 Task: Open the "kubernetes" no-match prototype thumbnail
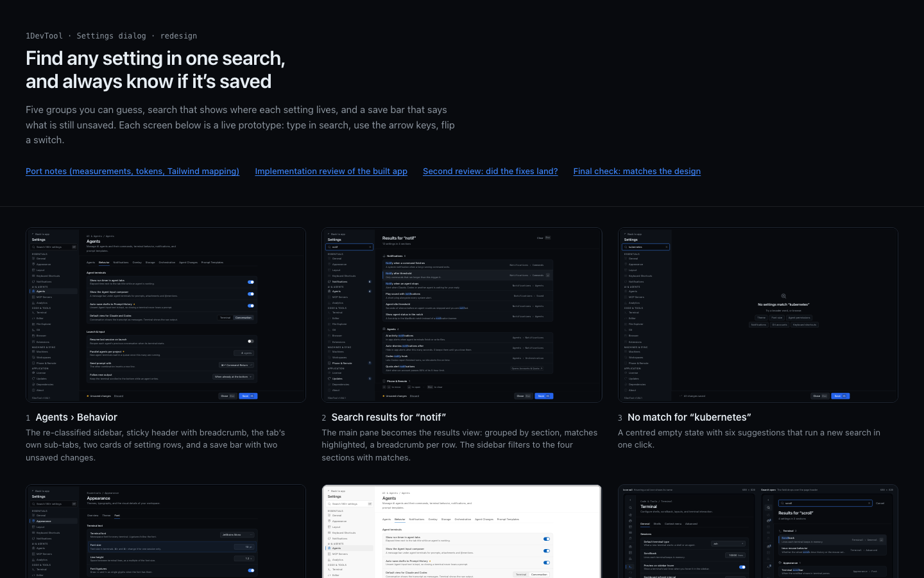pyautogui.click(x=758, y=315)
